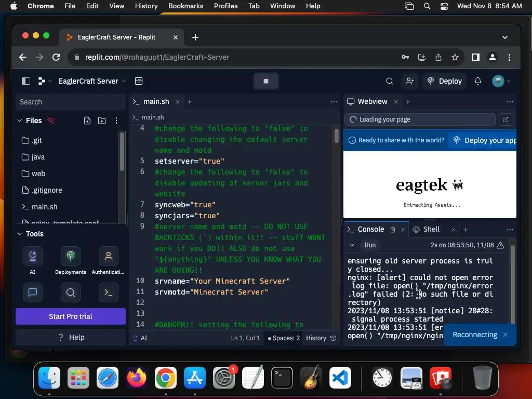Viewport: 532px width, 399px height.
Task: Open the editor pane three-dot menu
Action: pos(334,102)
